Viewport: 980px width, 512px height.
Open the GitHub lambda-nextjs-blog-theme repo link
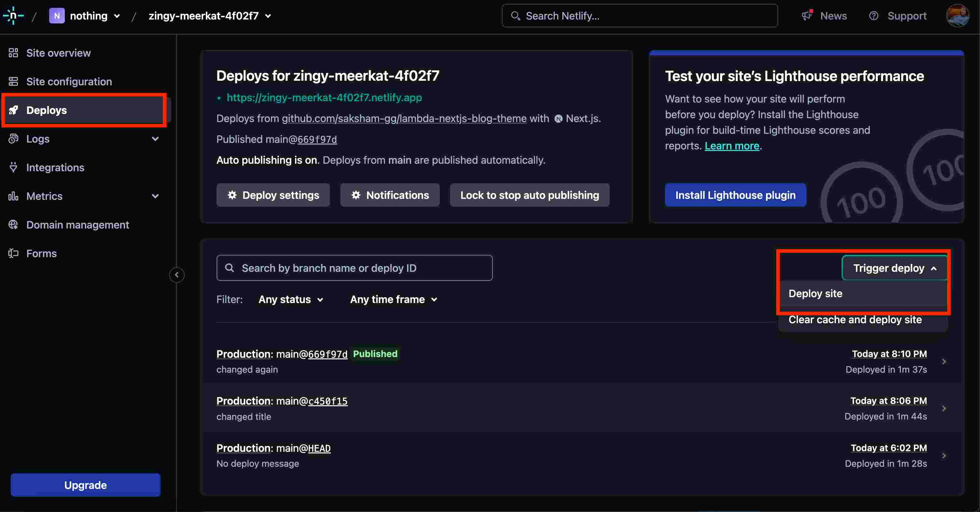pos(404,118)
